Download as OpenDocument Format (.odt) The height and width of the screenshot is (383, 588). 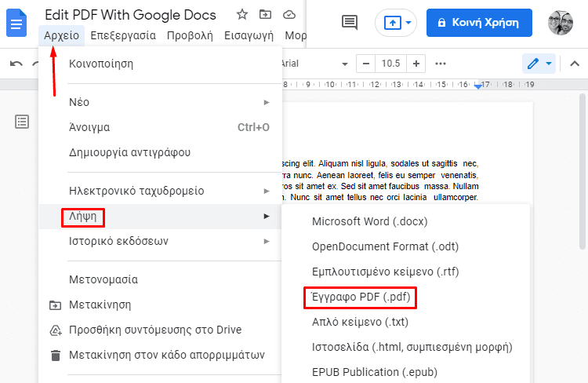(x=406, y=246)
